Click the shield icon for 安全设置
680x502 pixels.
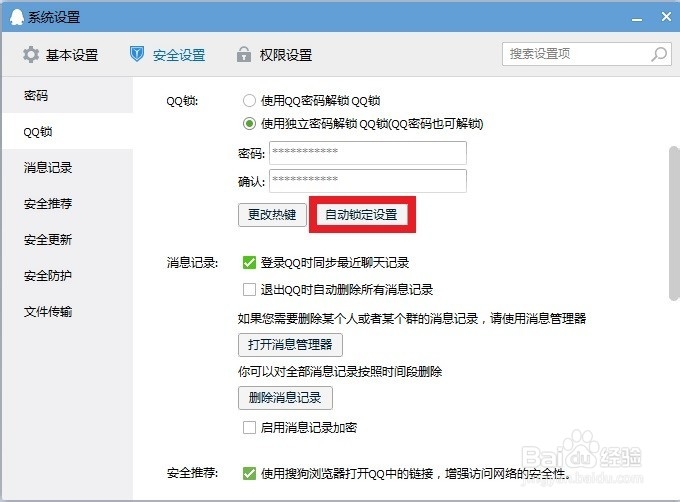coord(137,54)
